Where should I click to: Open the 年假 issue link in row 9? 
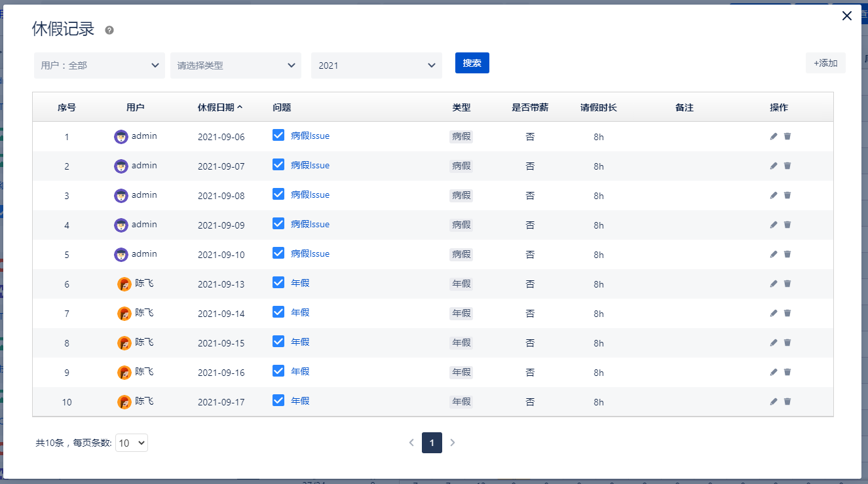point(300,371)
